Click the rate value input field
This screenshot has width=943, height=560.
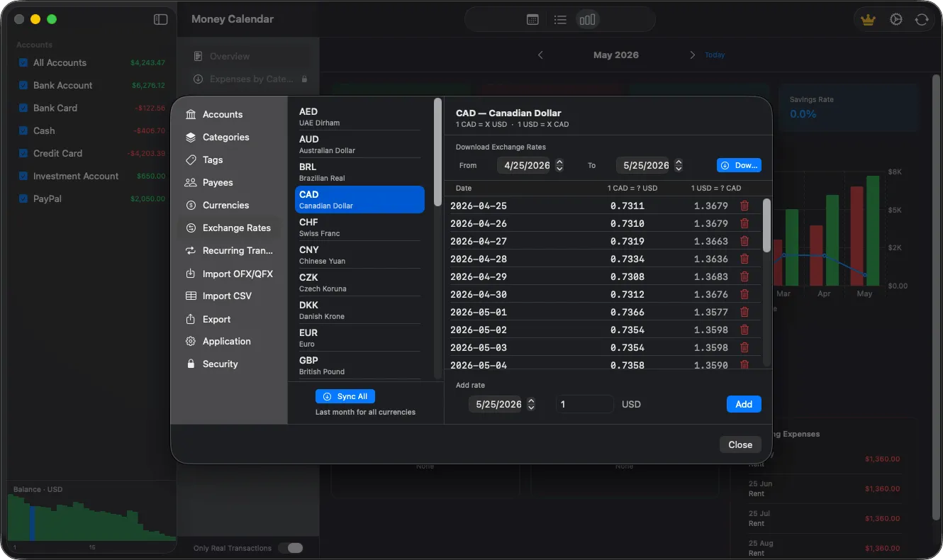pyautogui.click(x=585, y=404)
